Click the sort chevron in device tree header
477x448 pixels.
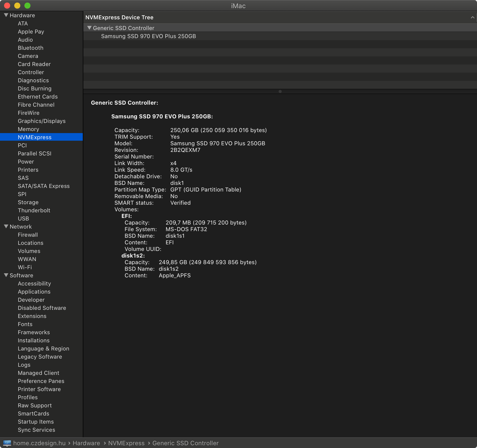(472, 17)
